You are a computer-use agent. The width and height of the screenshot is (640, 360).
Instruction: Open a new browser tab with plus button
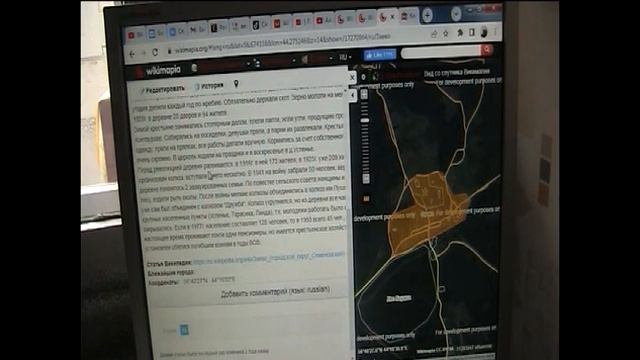(x=427, y=16)
